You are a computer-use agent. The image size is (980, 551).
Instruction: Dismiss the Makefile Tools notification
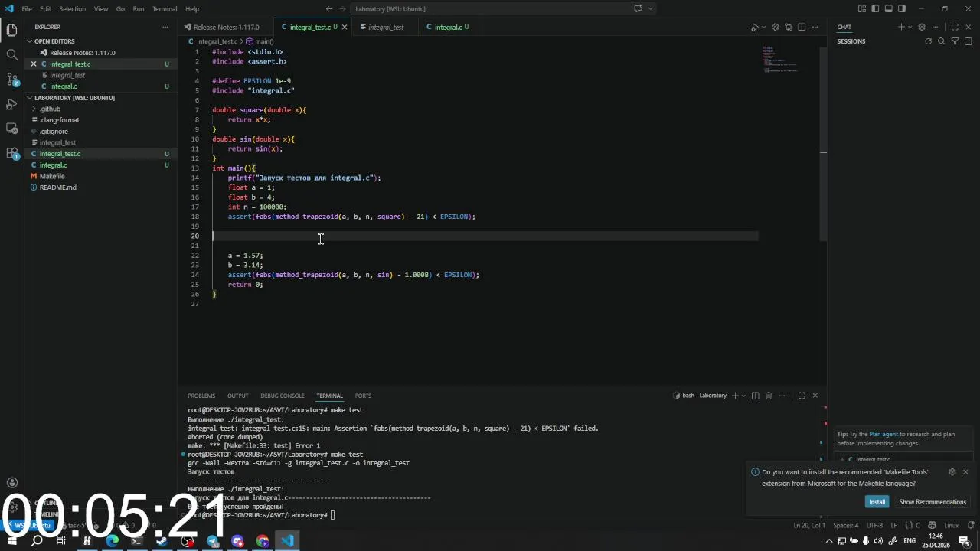[x=965, y=472]
